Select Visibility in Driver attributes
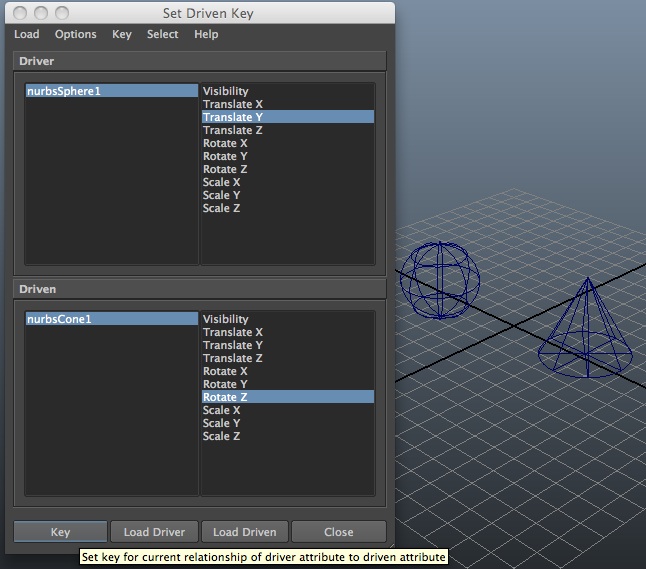 (288, 91)
